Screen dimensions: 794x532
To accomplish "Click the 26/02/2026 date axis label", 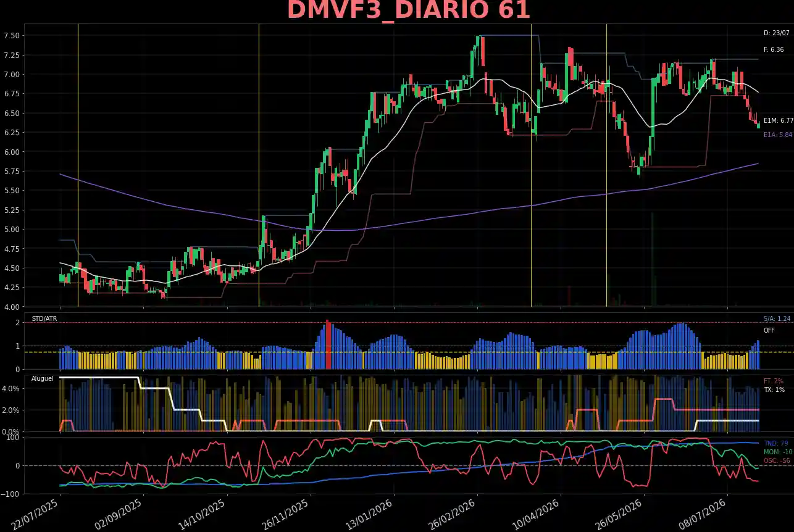I will [453, 513].
